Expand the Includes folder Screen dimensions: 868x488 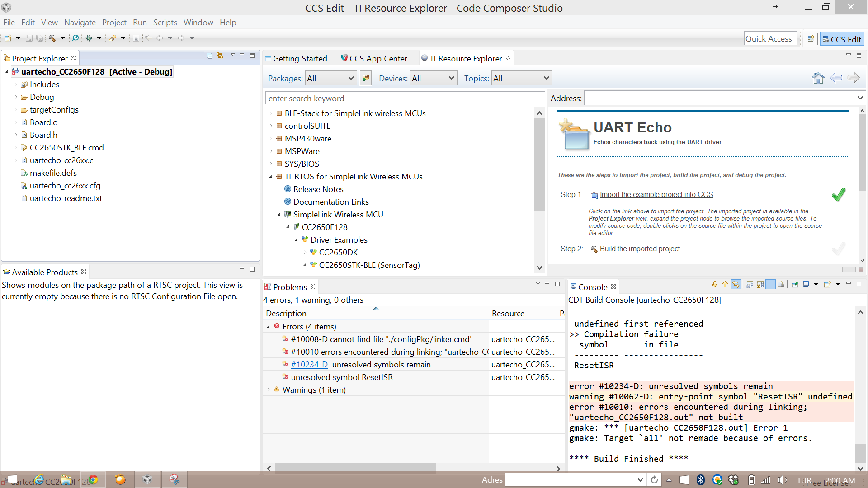click(16, 84)
